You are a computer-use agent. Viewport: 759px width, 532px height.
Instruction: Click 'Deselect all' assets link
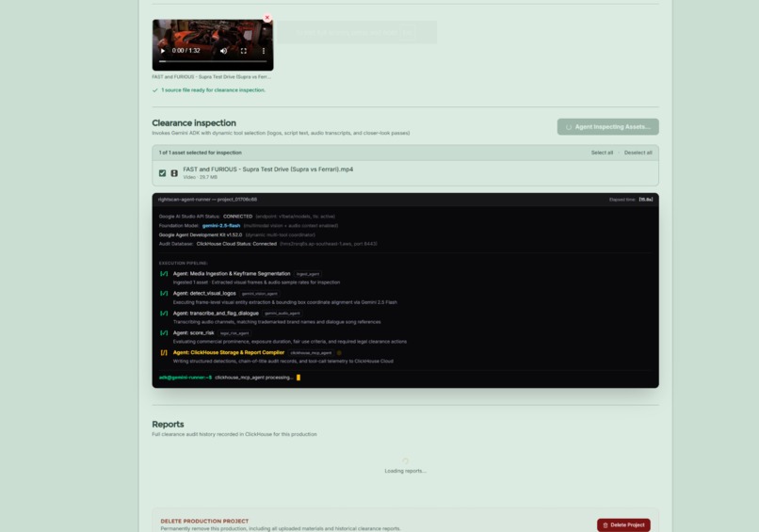click(x=638, y=153)
